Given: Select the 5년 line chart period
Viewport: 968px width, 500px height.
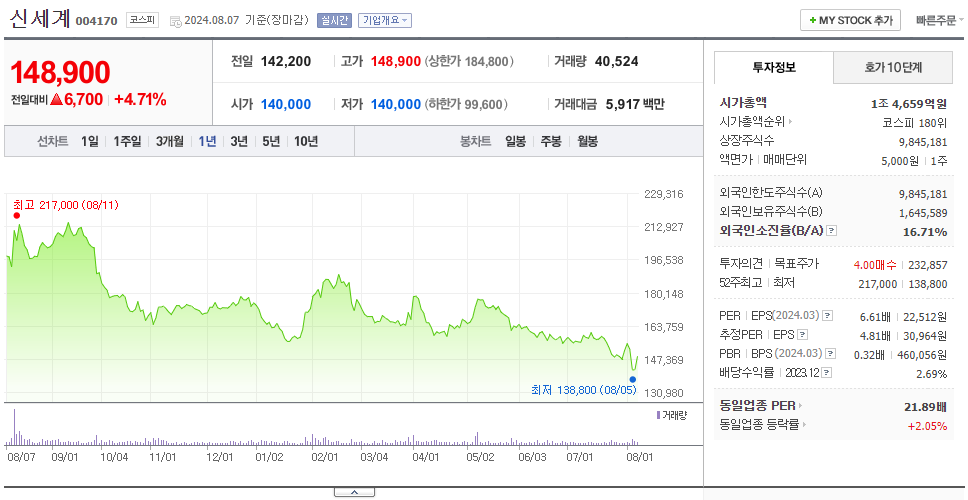Looking at the screenshot, I should 271,141.
